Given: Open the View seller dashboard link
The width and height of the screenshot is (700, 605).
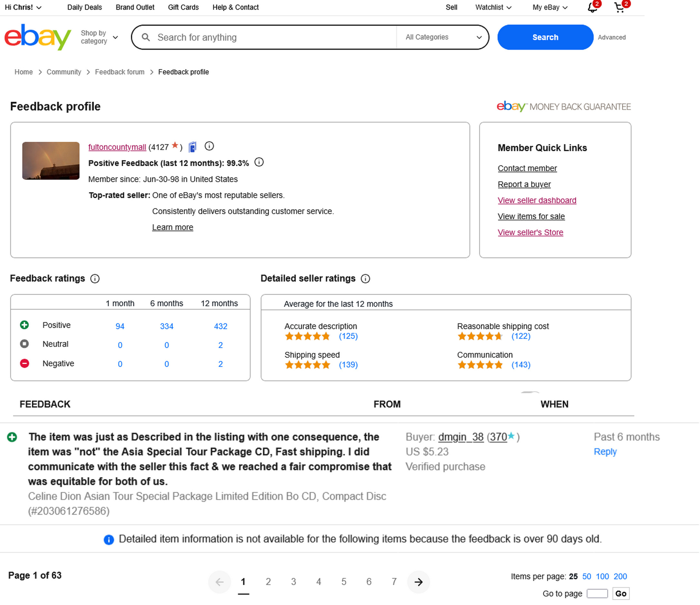Looking at the screenshot, I should (538, 200).
